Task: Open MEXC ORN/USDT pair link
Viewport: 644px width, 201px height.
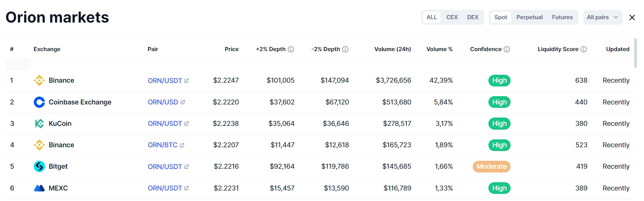Action: pos(165,188)
